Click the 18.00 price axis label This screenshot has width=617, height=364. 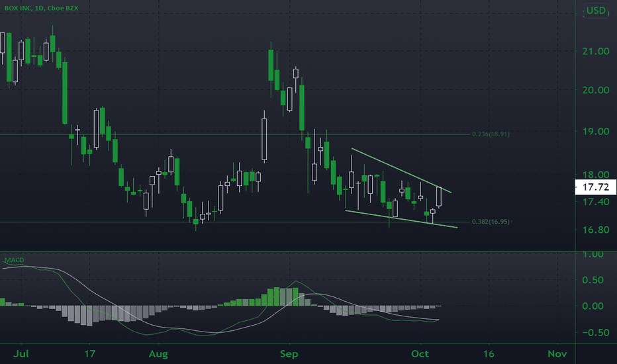596,175
